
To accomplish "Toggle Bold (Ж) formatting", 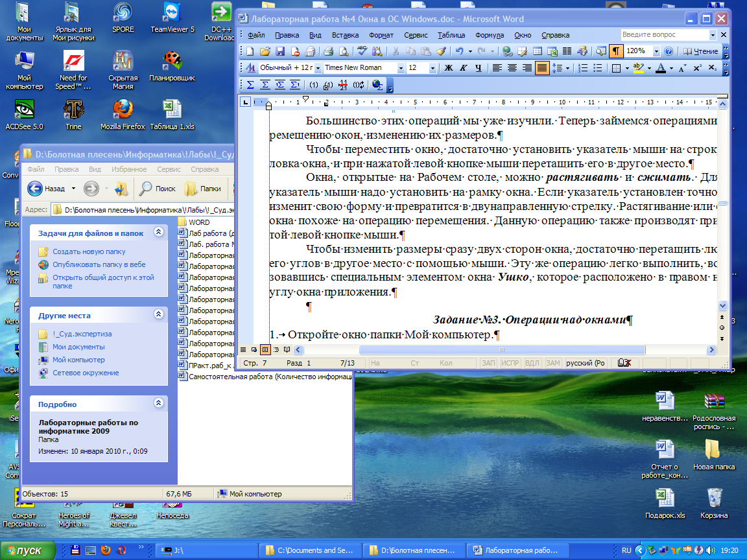I will pos(448,68).
